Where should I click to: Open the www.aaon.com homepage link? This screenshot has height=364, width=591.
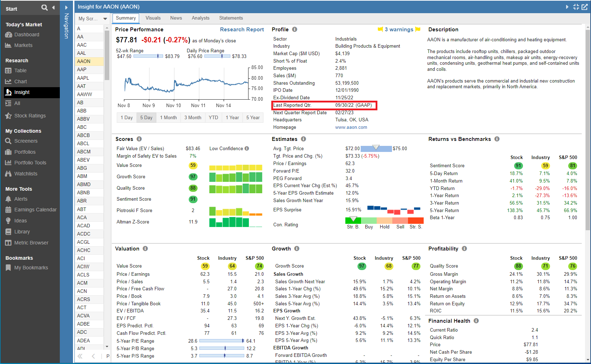(x=351, y=127)
